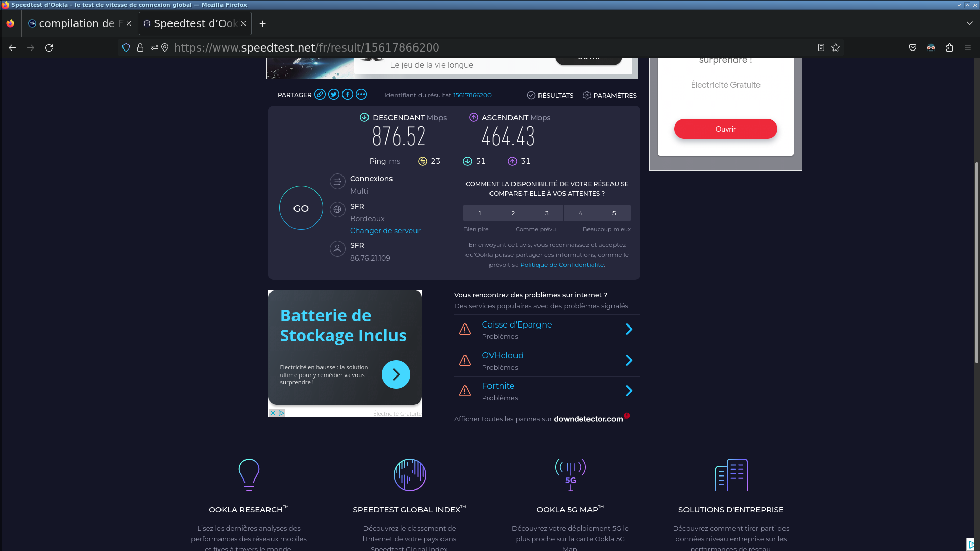Expand Caisse d'Epargne problems chevron
Screen dimensions: 980x551
click(629, 330)
